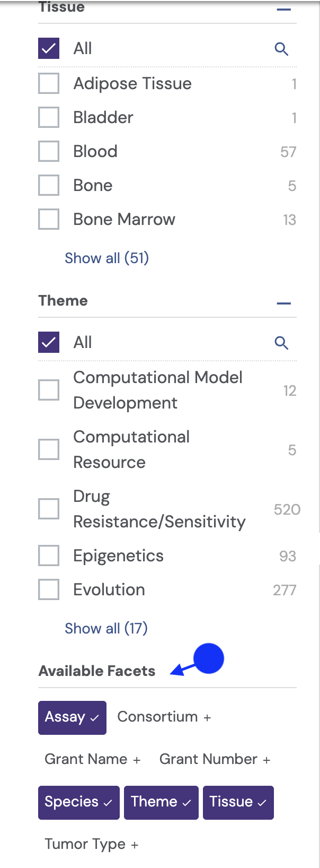Select the Computational Model Development theme
The height and width of the screenshot is (868, 320).
click(48, 389)
